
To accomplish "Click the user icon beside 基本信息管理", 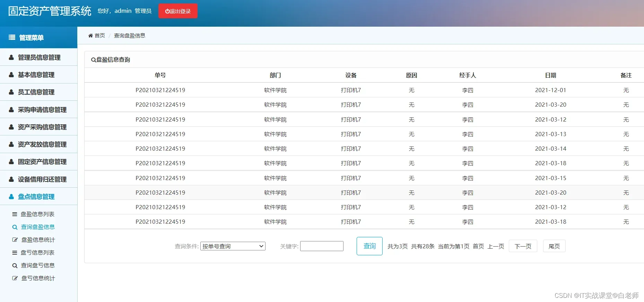I will [x=11, y=75].
